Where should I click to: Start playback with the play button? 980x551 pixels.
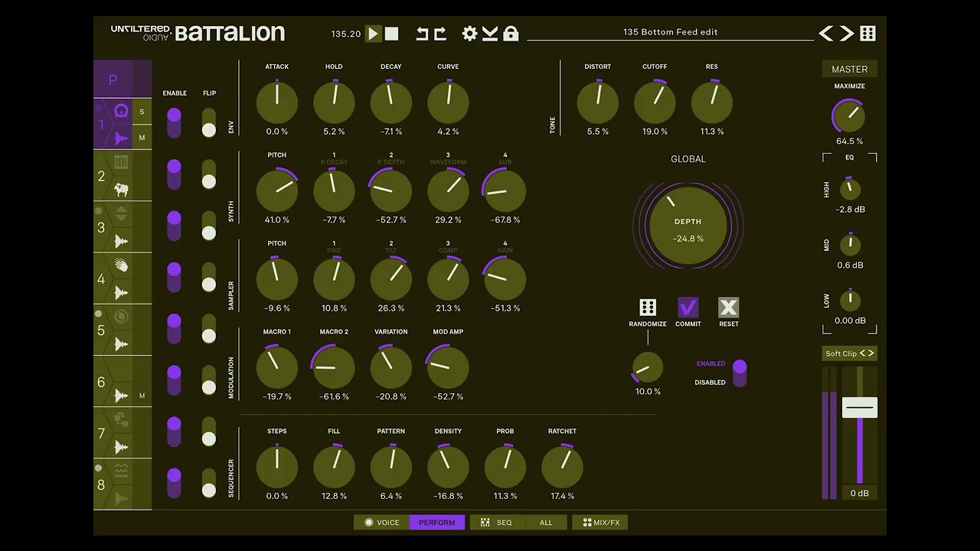(x=374, y=34)
